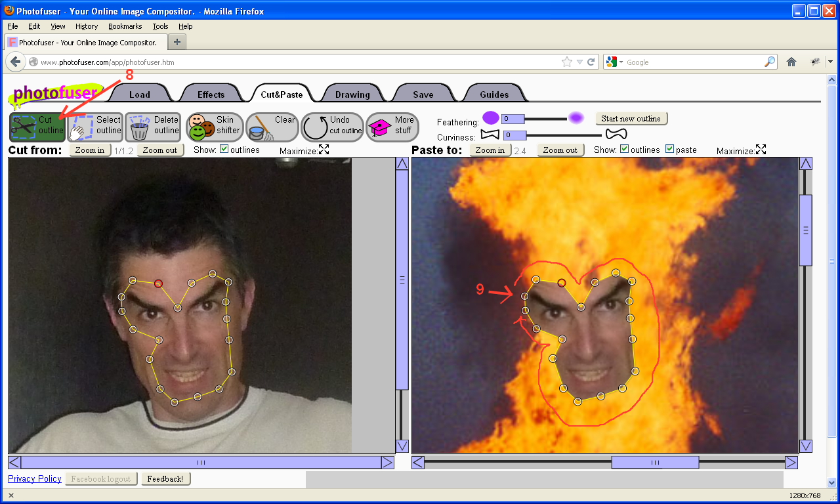The width and height of the screenshot is (840, 504).
Task: Click the Clear broom and bucket tool
Action: (x=272, y=127)
